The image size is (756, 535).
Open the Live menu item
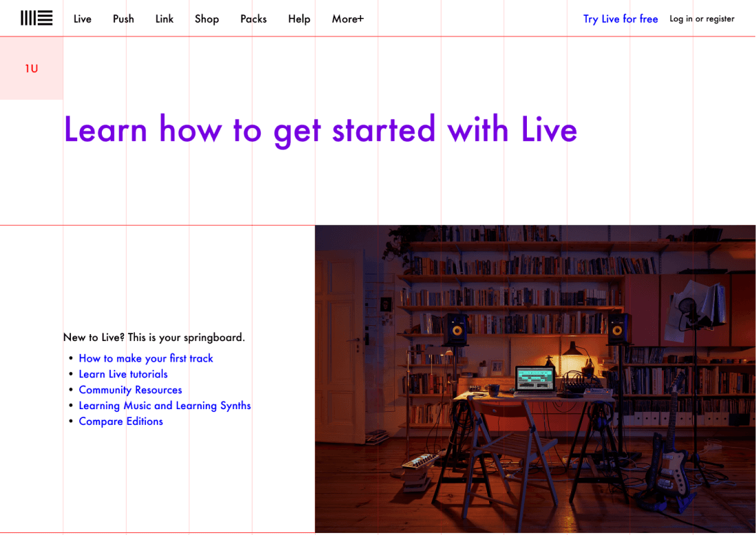(x=83, y=19)
